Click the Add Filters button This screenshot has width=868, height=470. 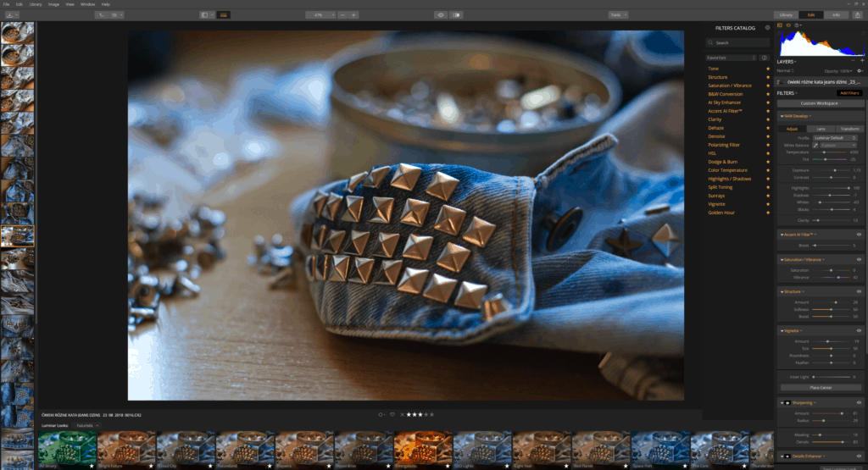[x=849, y=92]
